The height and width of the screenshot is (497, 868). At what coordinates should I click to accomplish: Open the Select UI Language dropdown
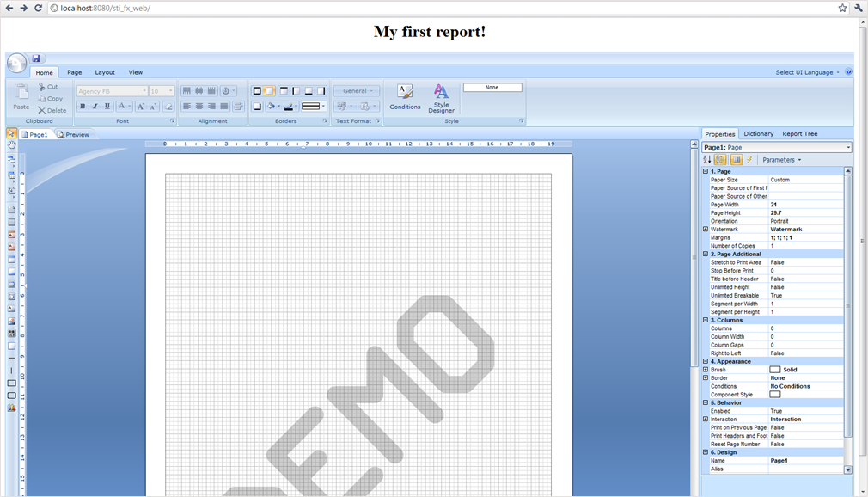point(808,72)
